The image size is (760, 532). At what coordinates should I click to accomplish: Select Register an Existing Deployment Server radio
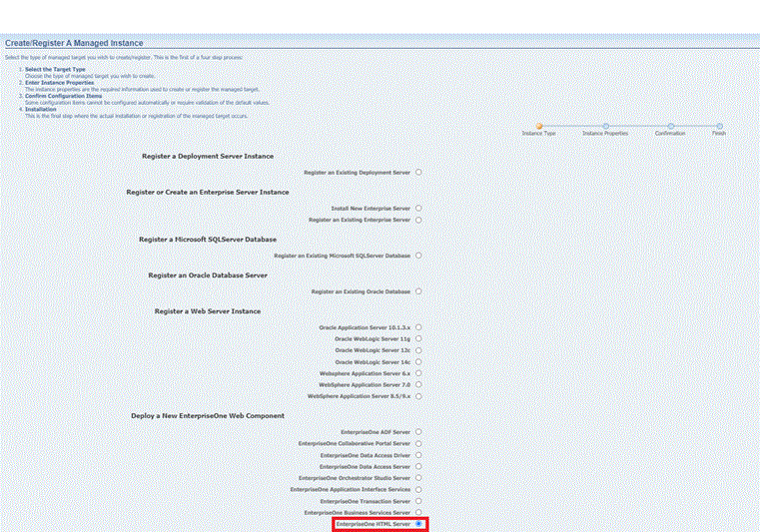(x=418, y=173)
